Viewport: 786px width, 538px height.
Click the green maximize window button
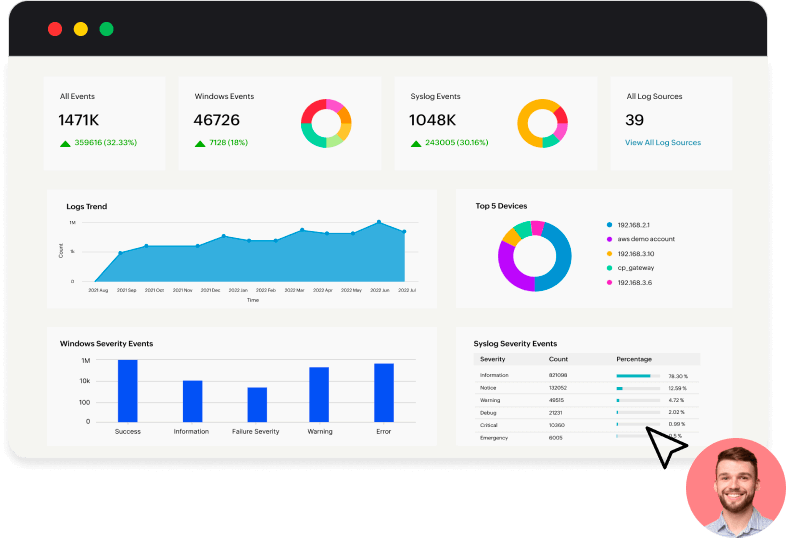coord(106,29)
